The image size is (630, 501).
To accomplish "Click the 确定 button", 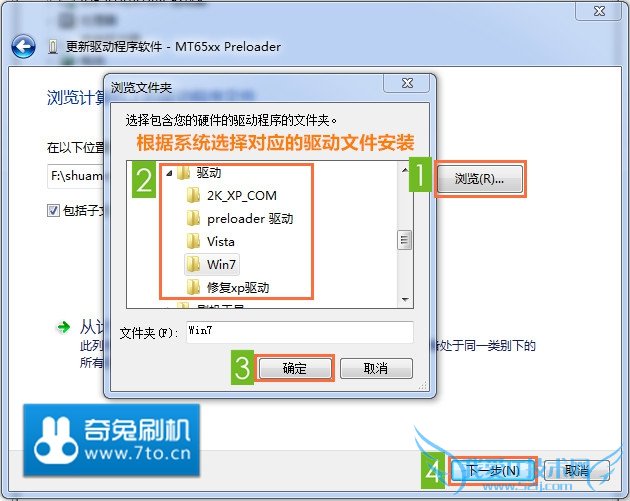I will tap(295, 368).
